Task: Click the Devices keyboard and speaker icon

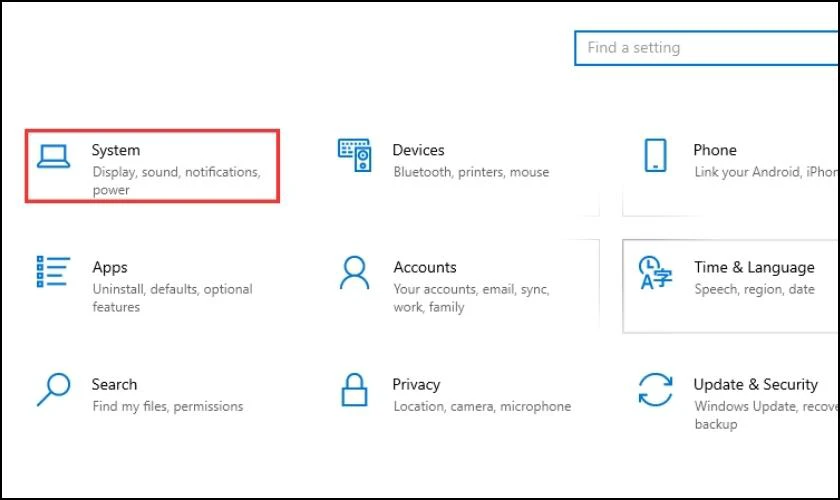Action: [x=355, y=155]
